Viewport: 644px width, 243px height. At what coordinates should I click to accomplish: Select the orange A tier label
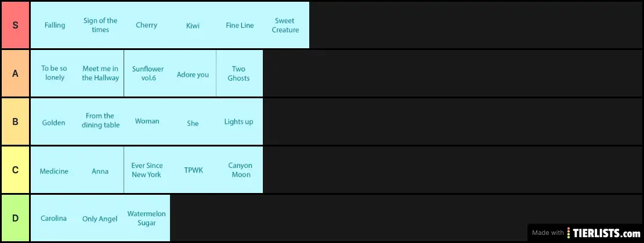coord(15,73)
